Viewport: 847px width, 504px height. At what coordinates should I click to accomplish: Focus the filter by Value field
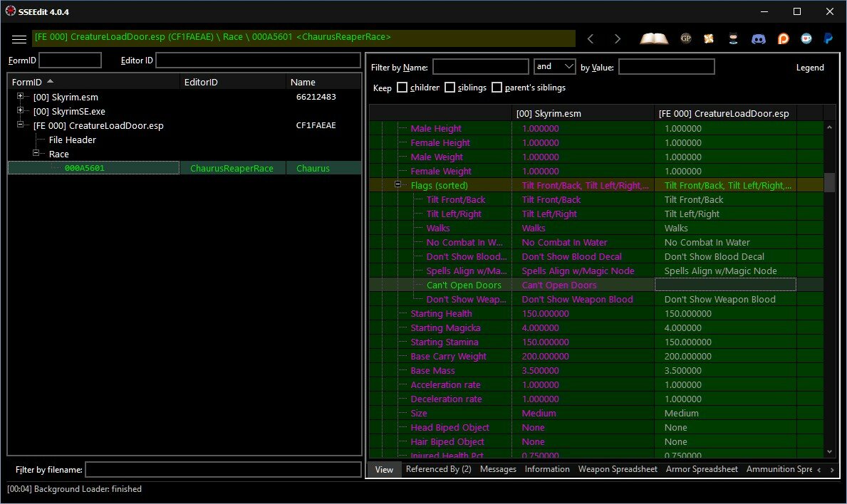(667, 67)
